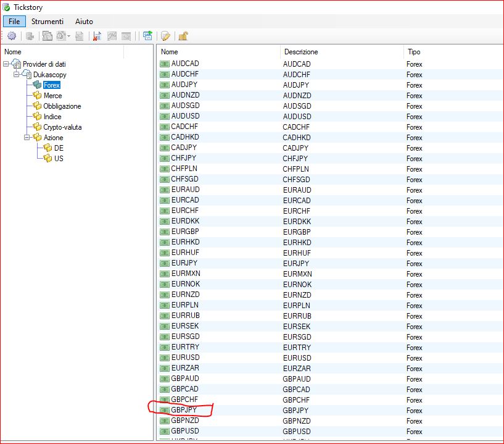Click the open-padlock license icon
504x444 pixels.
pos(183,36)
